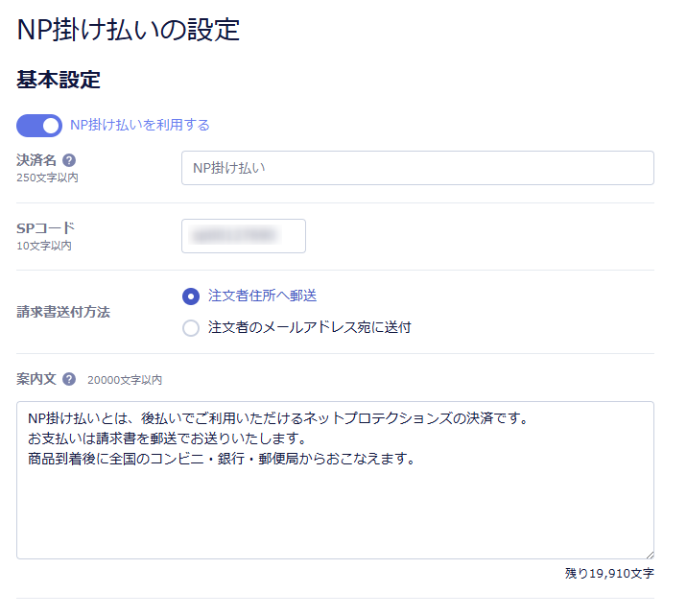Focus the SPコード input field
Viewport: 687px width, 616px height.
click(244, 236)
